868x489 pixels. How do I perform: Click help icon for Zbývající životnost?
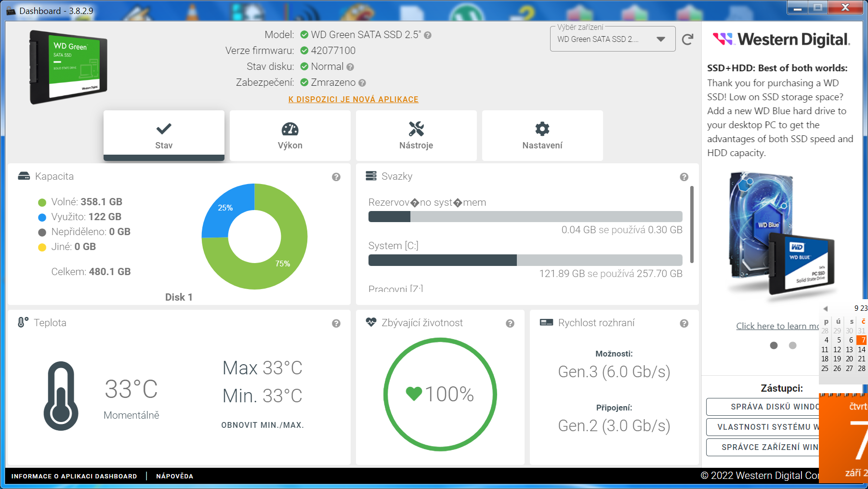tap(510, 324)
